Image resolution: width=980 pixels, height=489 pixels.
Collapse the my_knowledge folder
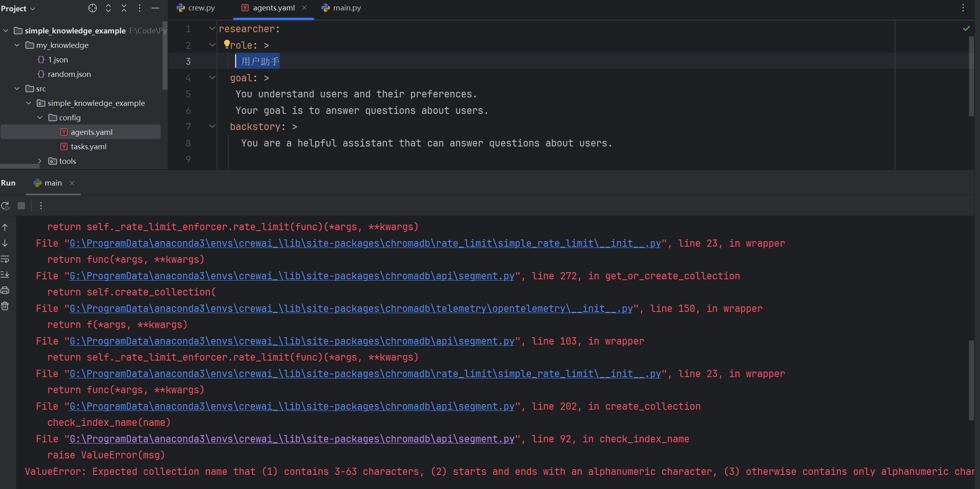click(x=17, y=45)
